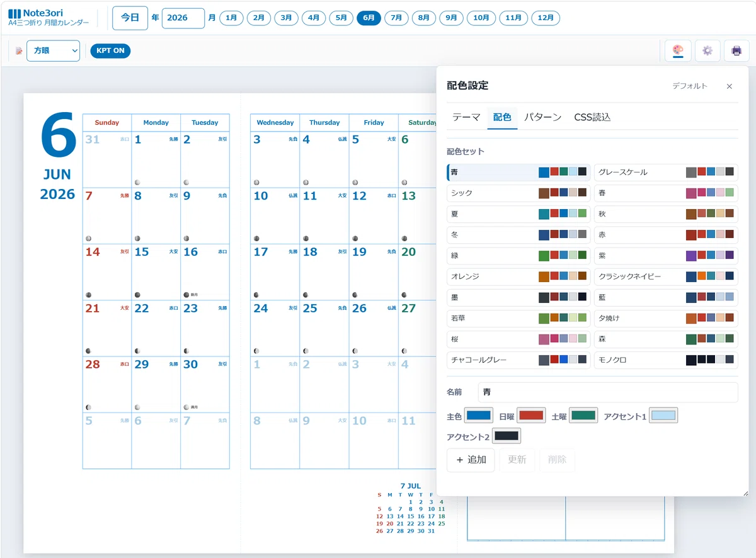Click the June 28 calendar cell
The width and height of the screenshot is (756, 558).
(107, 385)
